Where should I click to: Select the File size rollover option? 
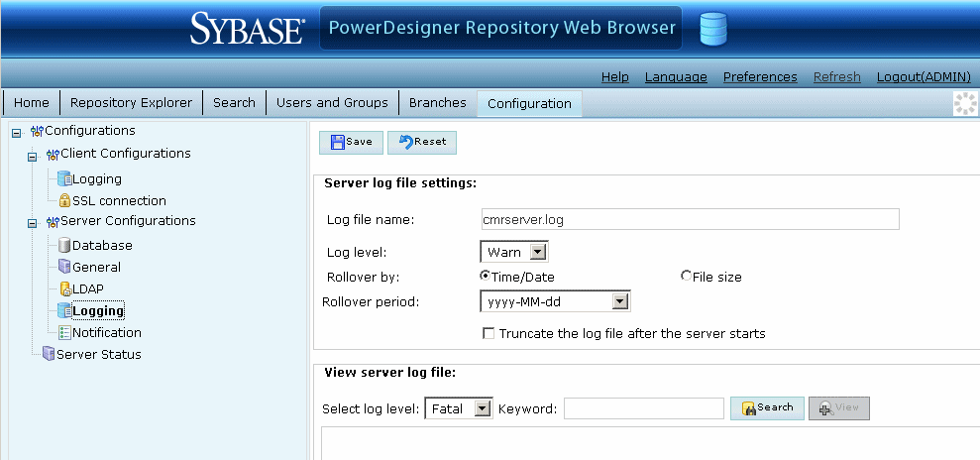[686, 277]
